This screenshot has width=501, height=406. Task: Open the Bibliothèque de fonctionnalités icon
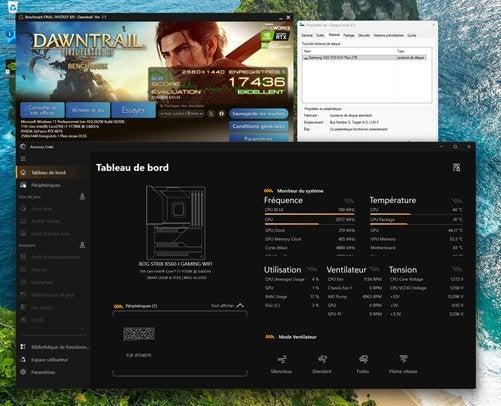pos(23,347)
